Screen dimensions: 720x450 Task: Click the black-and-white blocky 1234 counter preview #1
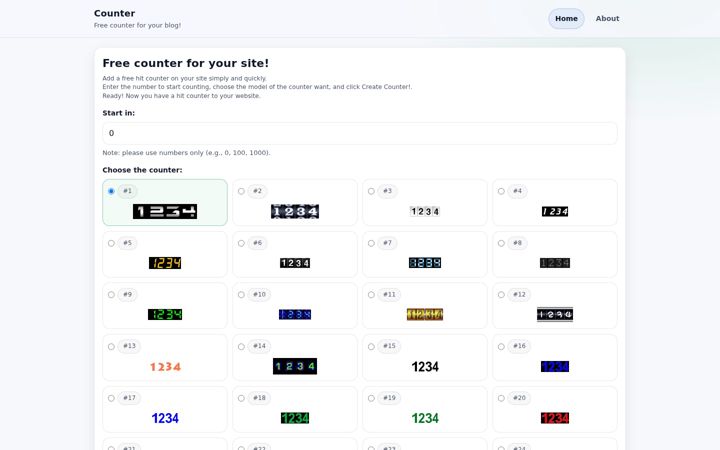click(x=165, y=211)
